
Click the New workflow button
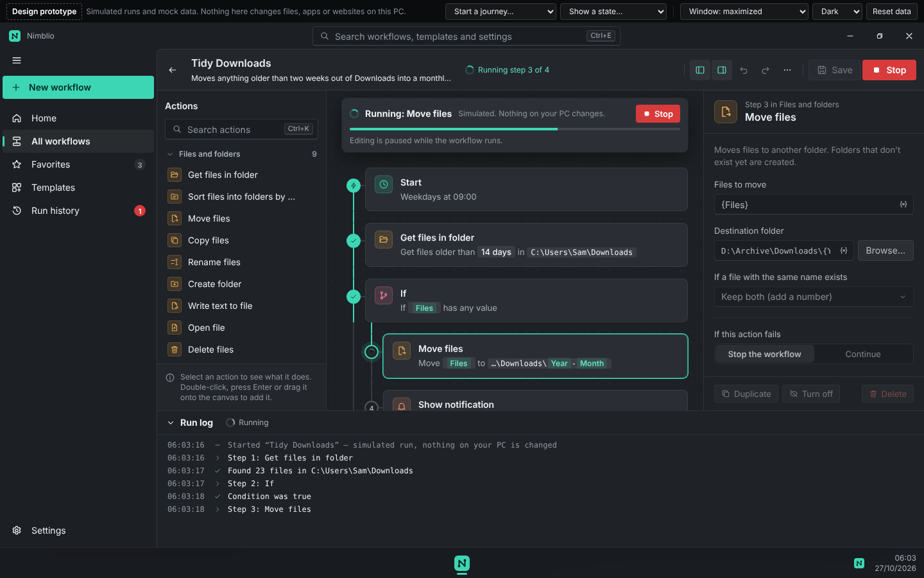pos(78,87)
